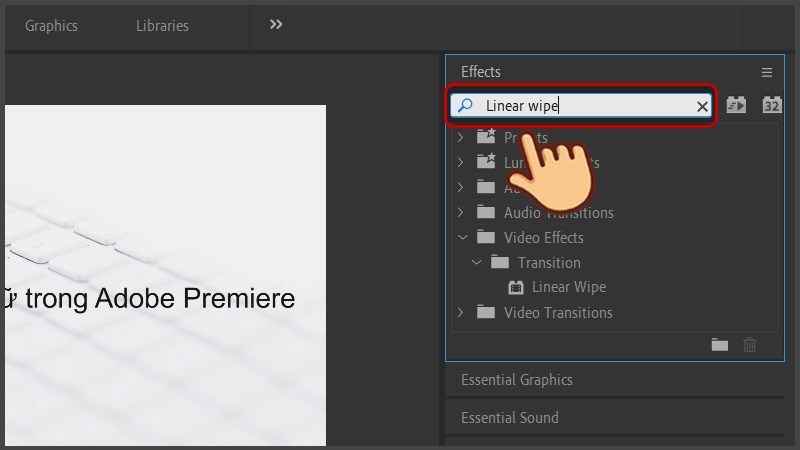
Task: Click the Delete Custom Items trash icon
Action: click(750, 344)
